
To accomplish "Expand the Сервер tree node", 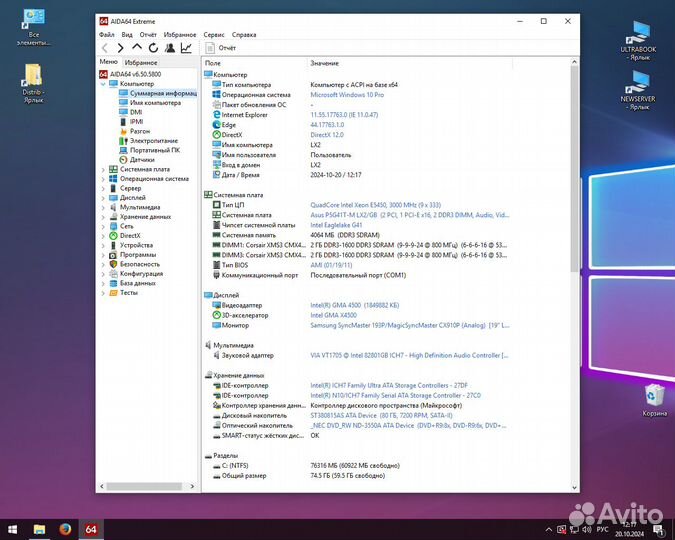I will (x=103, y=189).
